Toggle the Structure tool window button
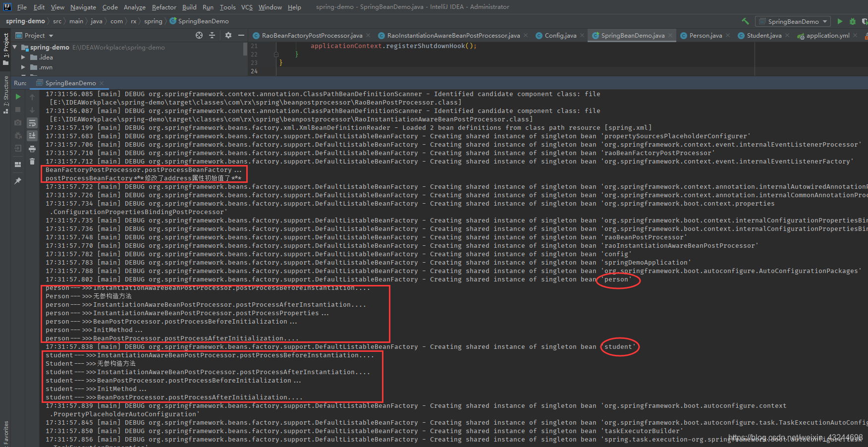 click(6, 95)
